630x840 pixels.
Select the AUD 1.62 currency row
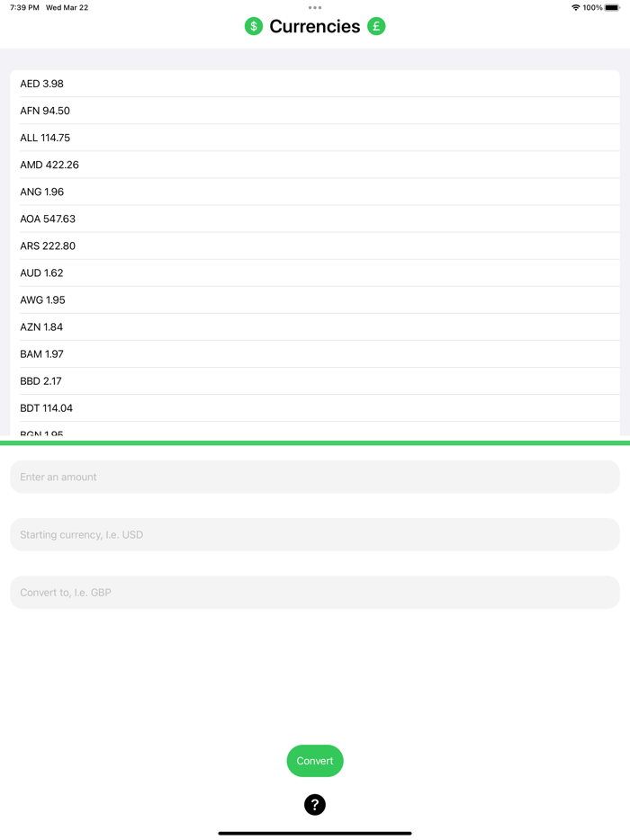pos(315,273)
